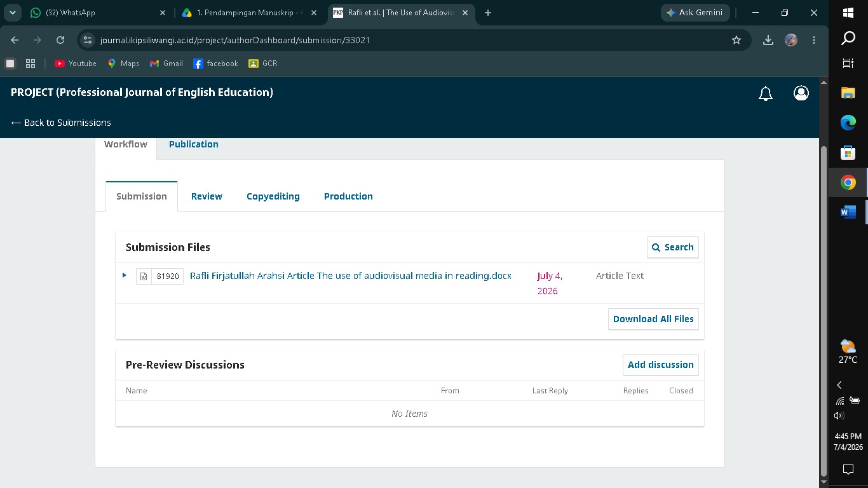Select the Submission stage tab
868x488 pixels.
(x=142, y=196)
